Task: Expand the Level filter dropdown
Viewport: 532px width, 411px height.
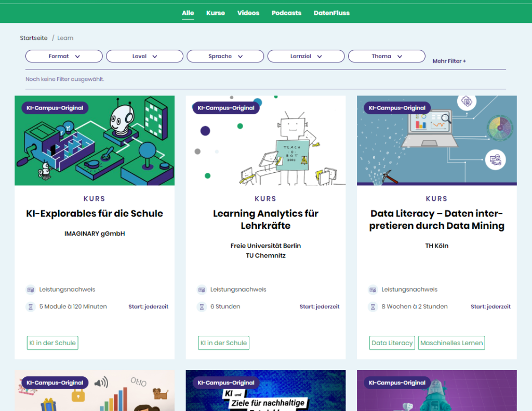Action: tap(144, 56)
